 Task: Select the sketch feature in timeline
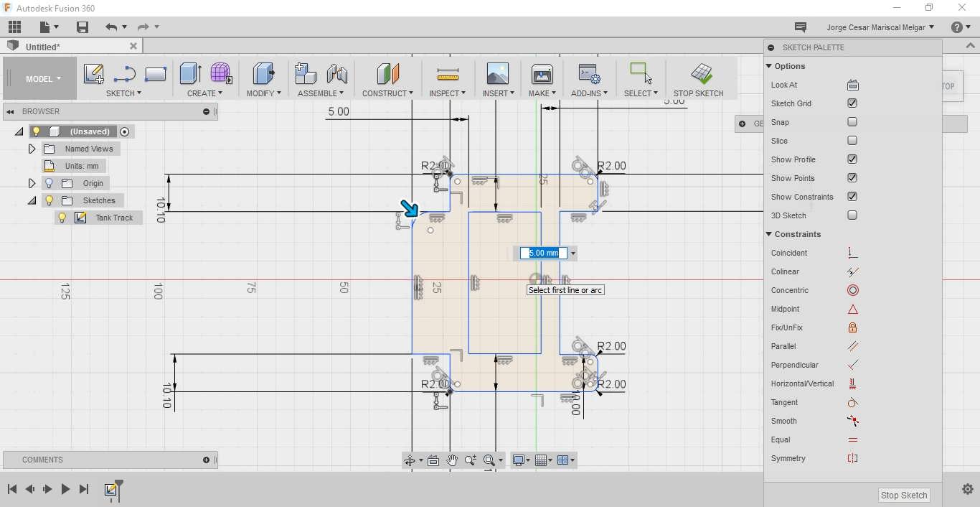[x=110, y=490]
